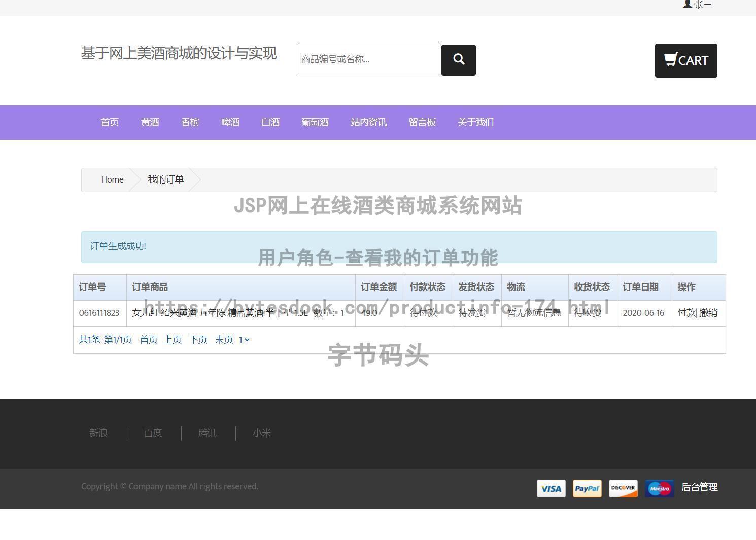Expand the breadcrumb arrow after Home
Image resolution: width=756 pixels, height=540 pixels.
tap(136, 179)
